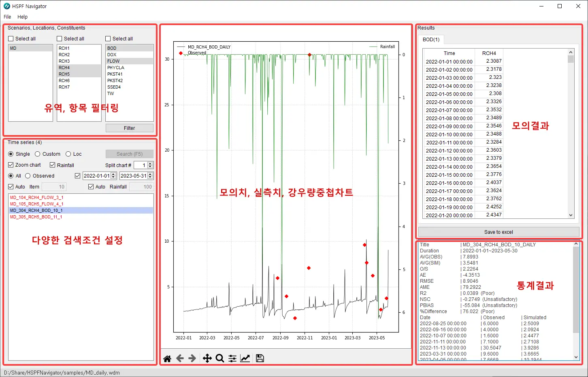Viewport: 588px width, 377px height.
Task: Select time series MD_104_RCH4_FLOW_3_1
Action: point(81,197)
